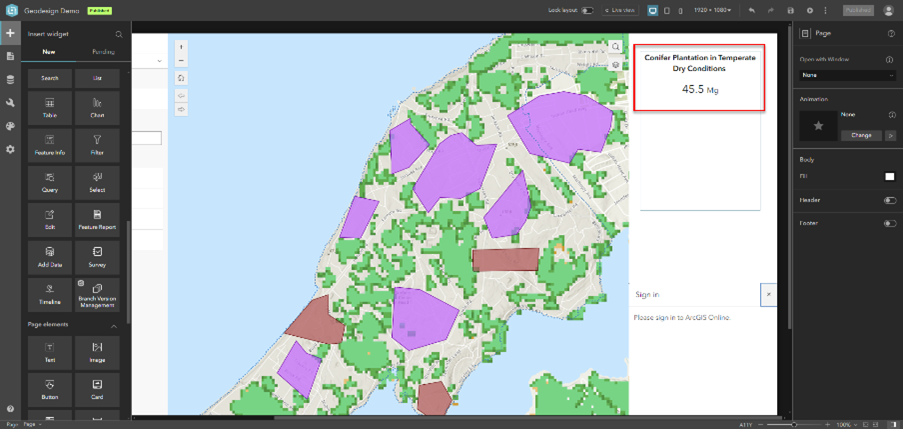Click the Live view button

point(620,10)
